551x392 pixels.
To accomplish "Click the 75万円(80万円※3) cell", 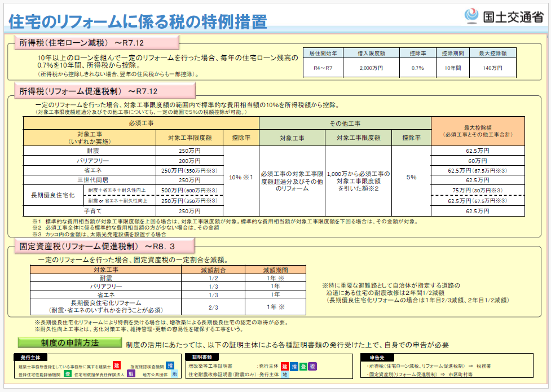I will coord(478,190).
